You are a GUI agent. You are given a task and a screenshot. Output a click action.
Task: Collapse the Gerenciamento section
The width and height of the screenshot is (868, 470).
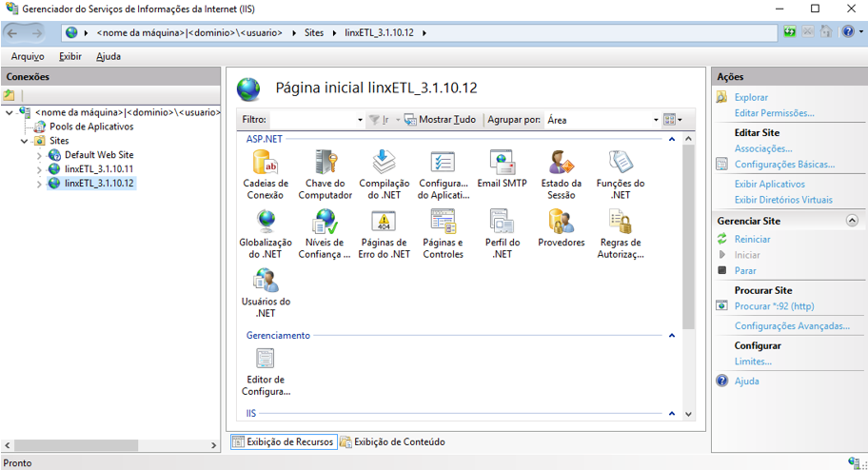tap(672, 336)
